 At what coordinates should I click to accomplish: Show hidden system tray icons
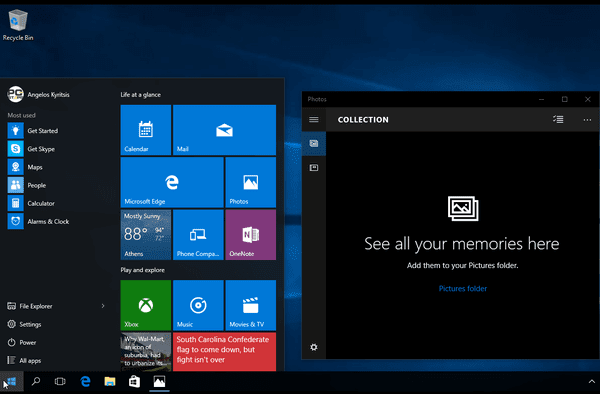(x=592, y=381)
